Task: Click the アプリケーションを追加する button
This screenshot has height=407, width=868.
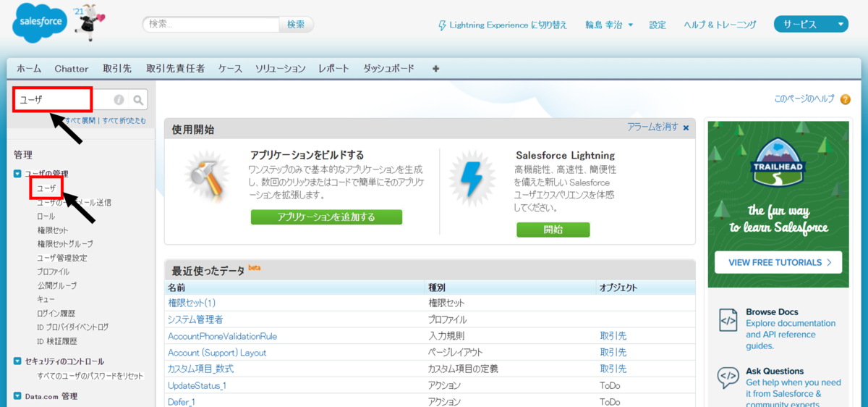Action: (326, 217)
